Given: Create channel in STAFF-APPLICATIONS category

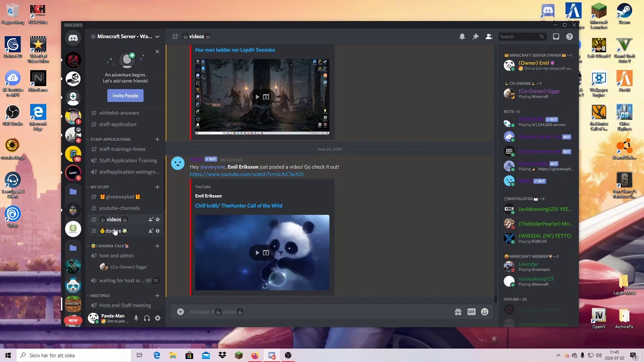Looking at the screenshot, I should click(157, 139).
